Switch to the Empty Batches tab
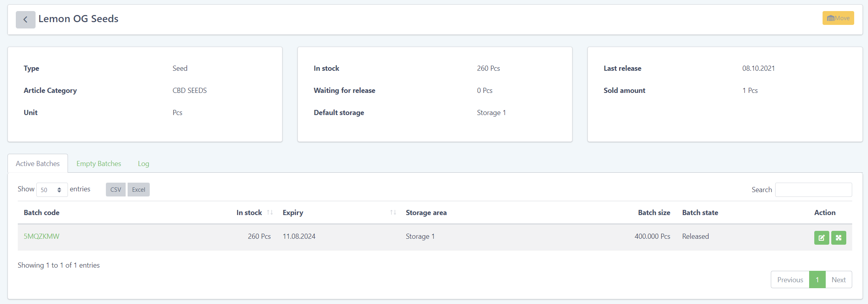The image size is (868, 304). pyautogui.click(x=99, y=164)
